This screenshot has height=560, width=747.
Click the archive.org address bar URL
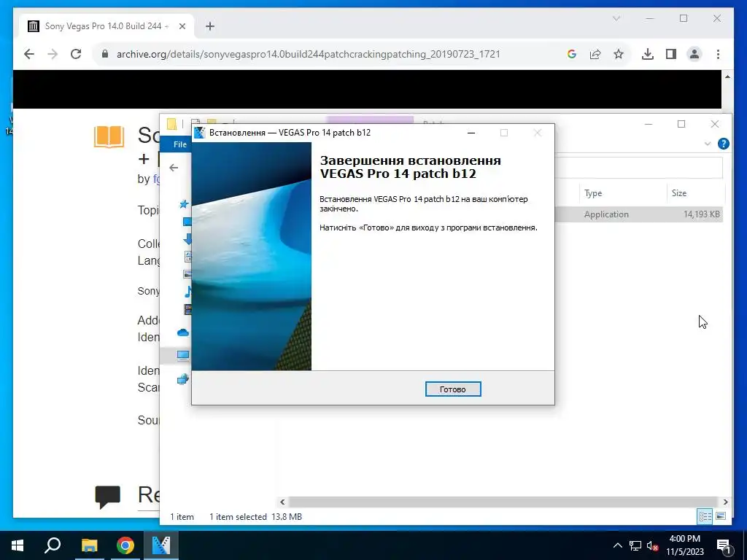coord(309,54)
